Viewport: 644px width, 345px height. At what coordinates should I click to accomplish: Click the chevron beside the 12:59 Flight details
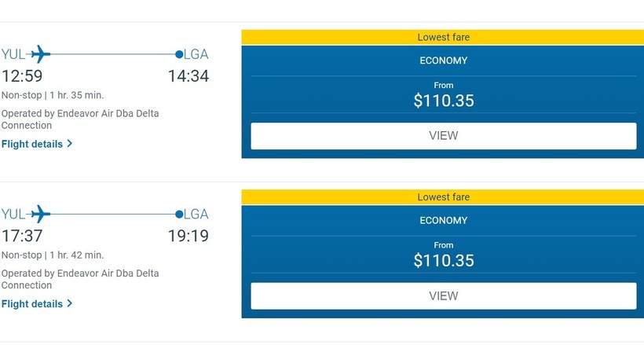point(70,144)
